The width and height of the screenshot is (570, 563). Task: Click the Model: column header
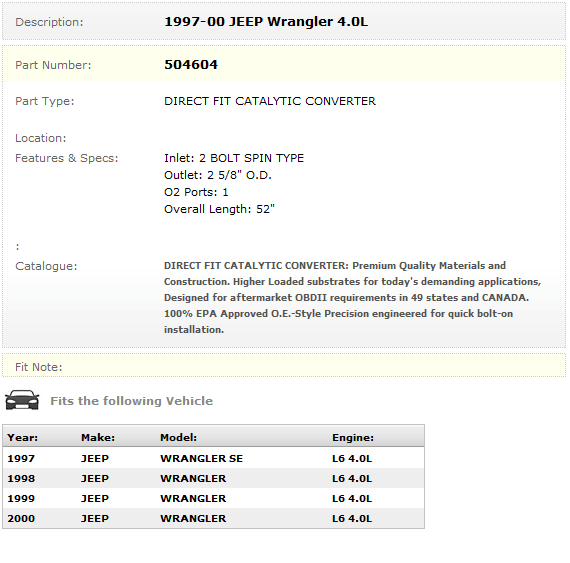click(x=178, y=437)
